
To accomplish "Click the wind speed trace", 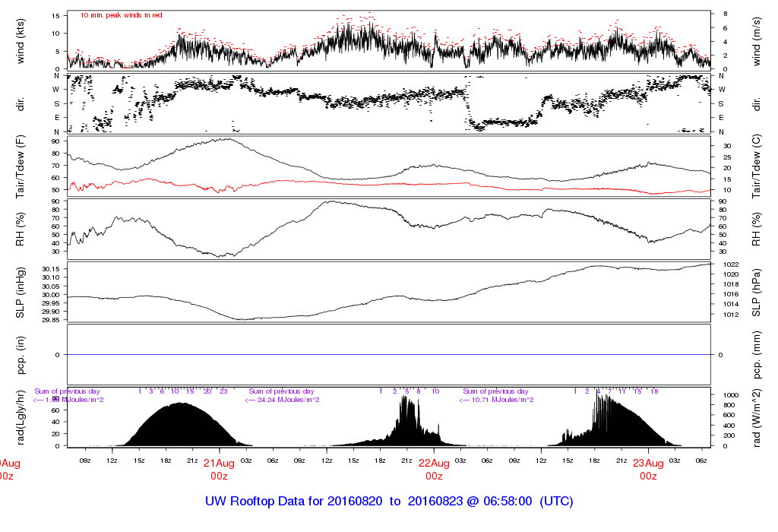I will [x=388, y=45].
